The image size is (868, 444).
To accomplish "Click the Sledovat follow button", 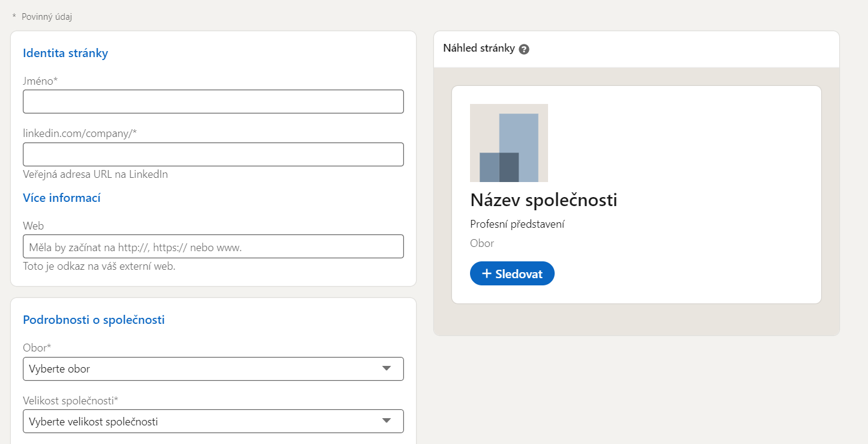I will 512,273.
